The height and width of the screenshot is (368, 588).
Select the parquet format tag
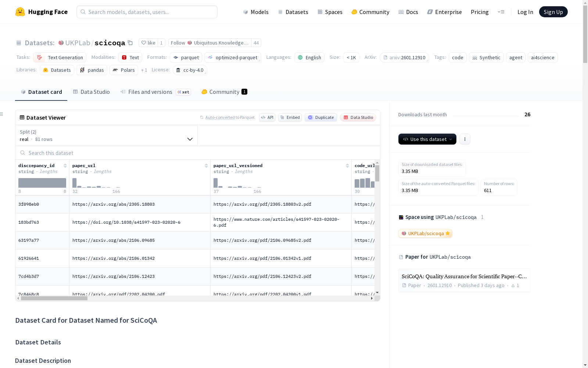click(186, 57)
